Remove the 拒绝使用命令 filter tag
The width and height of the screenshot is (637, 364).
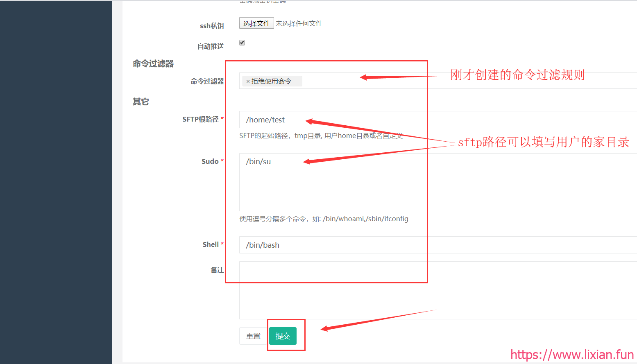tap(248, 81)
